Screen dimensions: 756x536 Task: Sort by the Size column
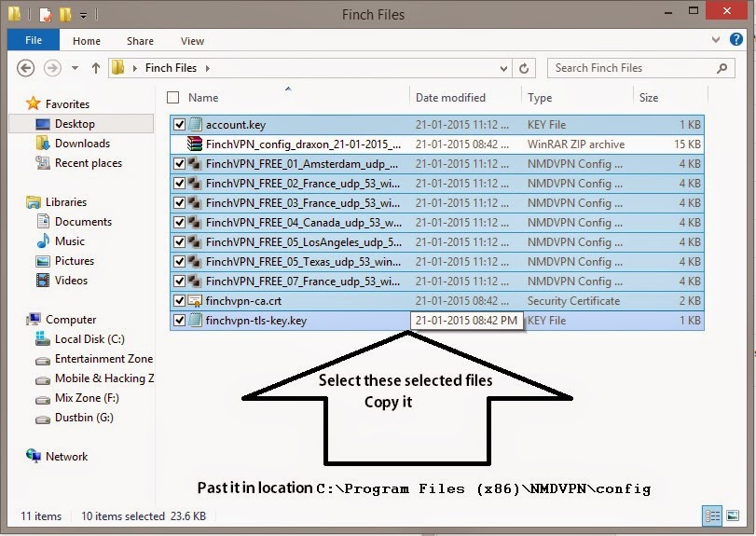[x=649, y=97]
